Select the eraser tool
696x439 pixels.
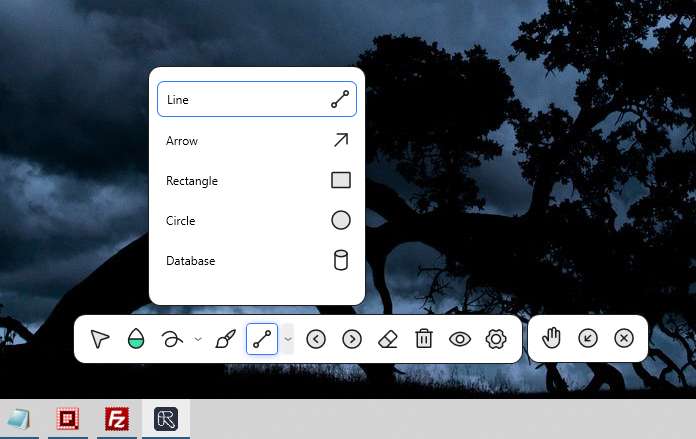pos(388,340)
